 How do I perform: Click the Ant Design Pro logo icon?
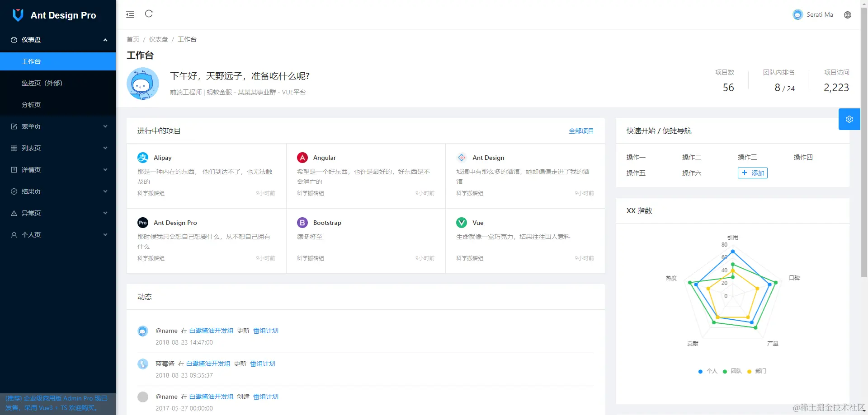tap(18, 15)
